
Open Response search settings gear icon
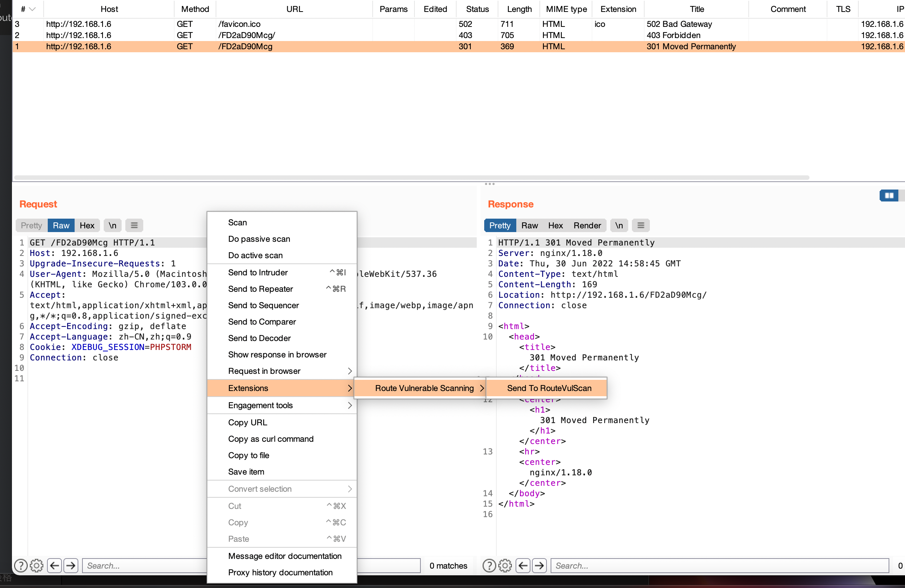tap(505, 566)
